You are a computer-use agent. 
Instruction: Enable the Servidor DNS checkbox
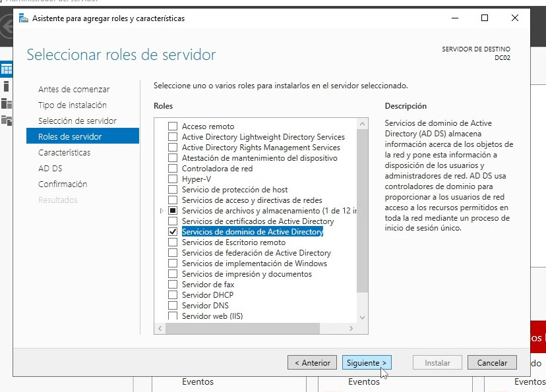coord(173,306)
